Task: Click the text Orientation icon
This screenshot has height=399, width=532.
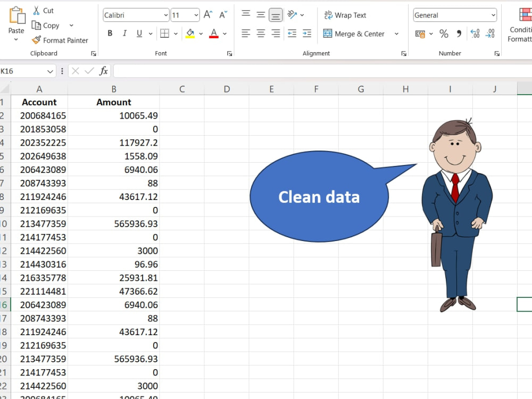Action: (292, 14)
